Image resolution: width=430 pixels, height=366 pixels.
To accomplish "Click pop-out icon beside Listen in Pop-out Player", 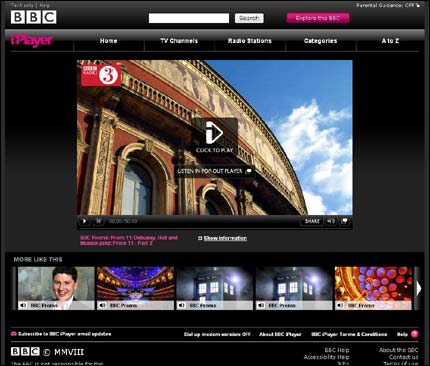I will [248, 171].
